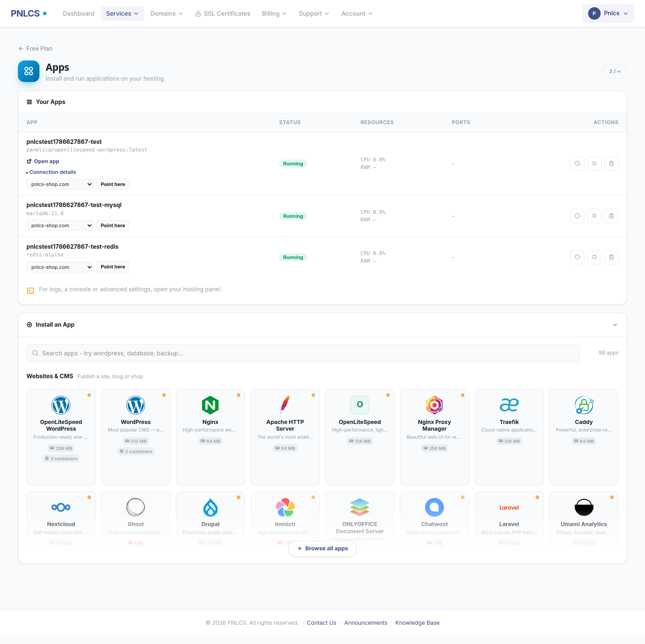Stop the pnlcstest1786627867-test app
Image resolution: width=645 pixels, height=644 pixels.
594,164
